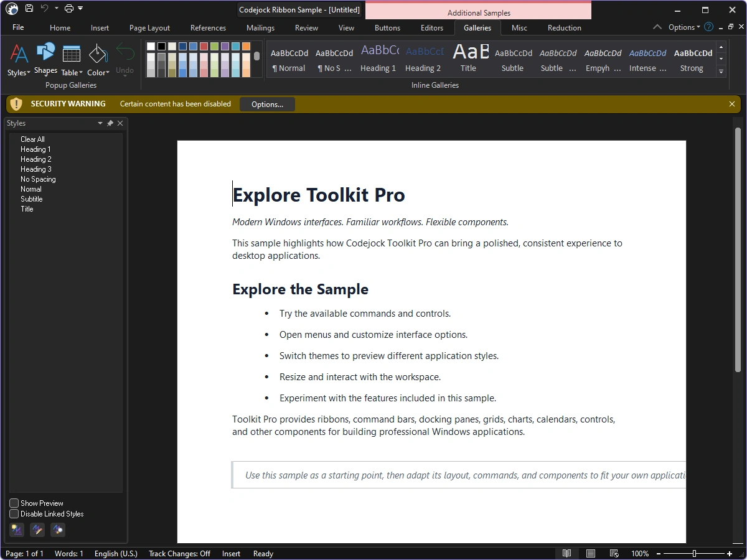Click the large green Undo ribbon button

coord(125,60)
